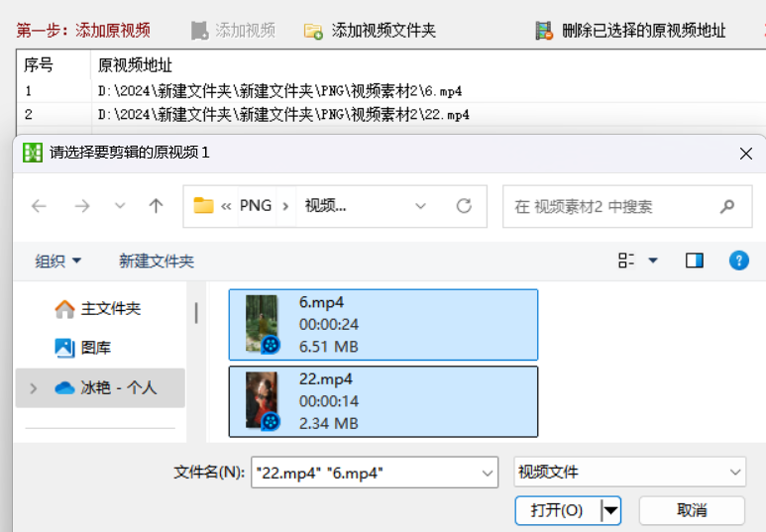Screen dimensions: 766x532
Task: Click the 00:00:24 duration text
Action: (328, 324)
